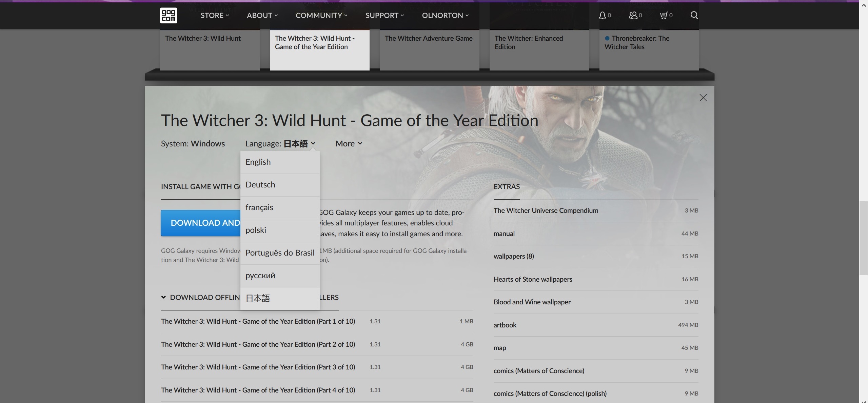Download The Witcher Universe Compendium extra
868x403 pixels.
596,210
